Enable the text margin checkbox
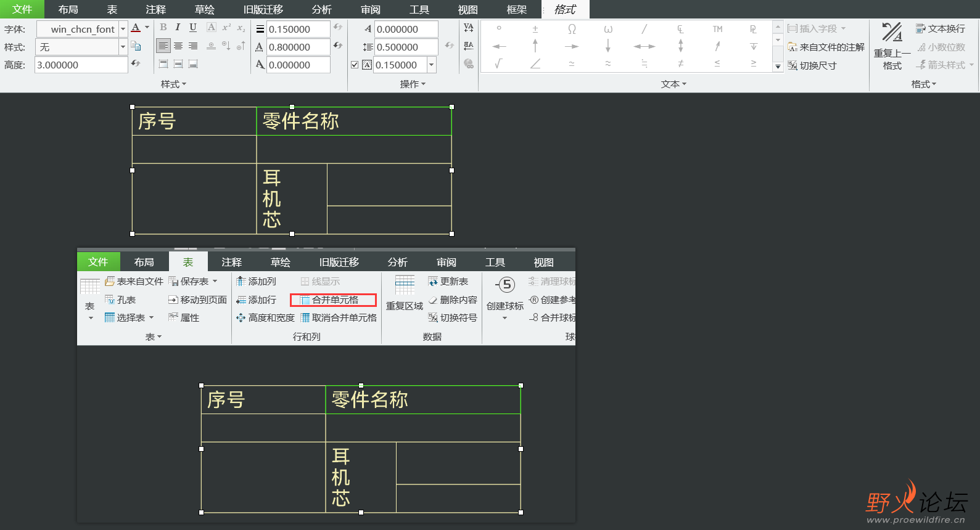This screenshot has width=980, height=530. pos(355,65)
